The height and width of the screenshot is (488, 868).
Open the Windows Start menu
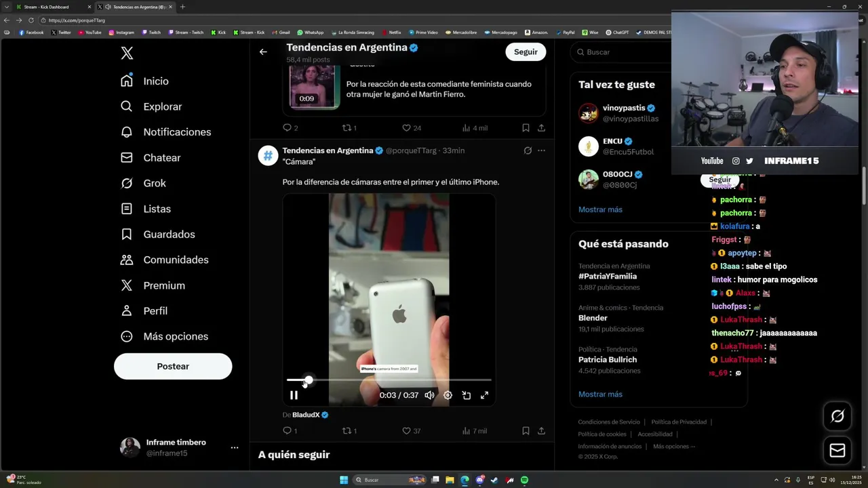tap(344, 480)
